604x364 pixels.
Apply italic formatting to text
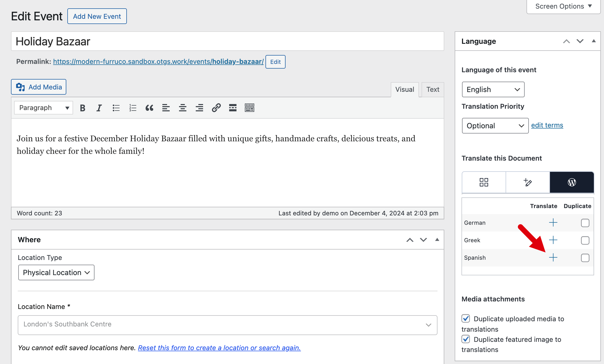click(99, 108)
